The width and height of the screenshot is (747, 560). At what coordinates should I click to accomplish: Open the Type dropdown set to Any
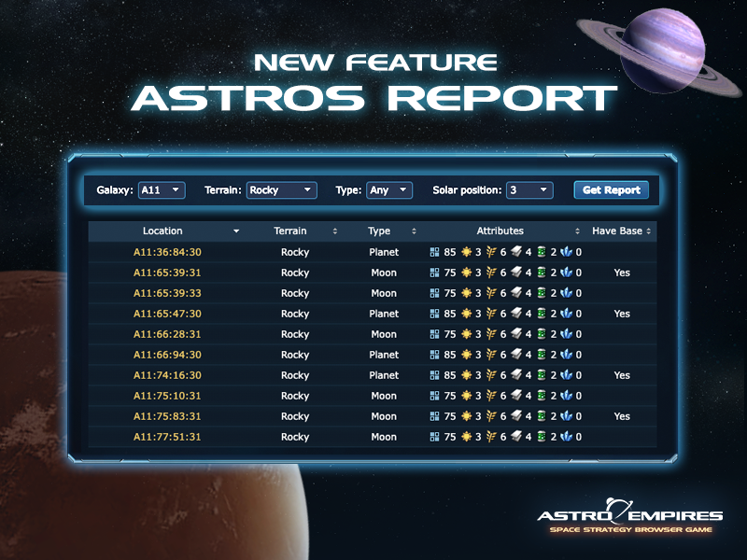(389, 190)
